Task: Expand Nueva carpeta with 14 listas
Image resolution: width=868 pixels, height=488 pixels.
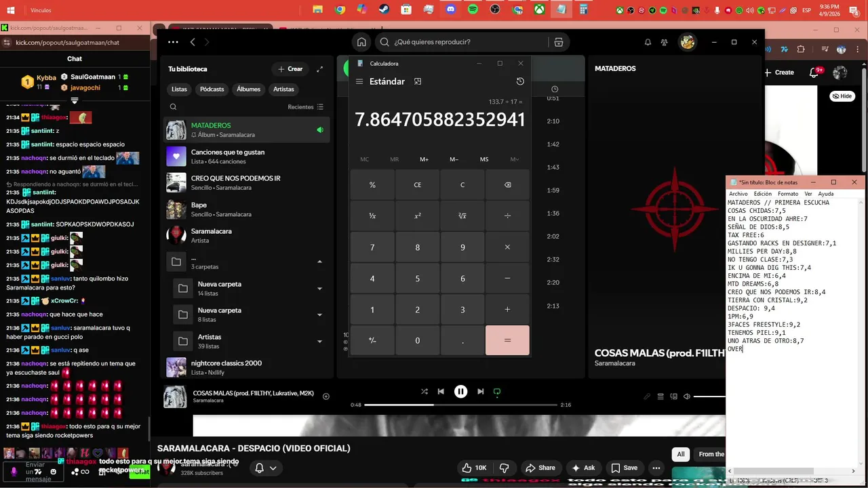Action: (319, 289)
